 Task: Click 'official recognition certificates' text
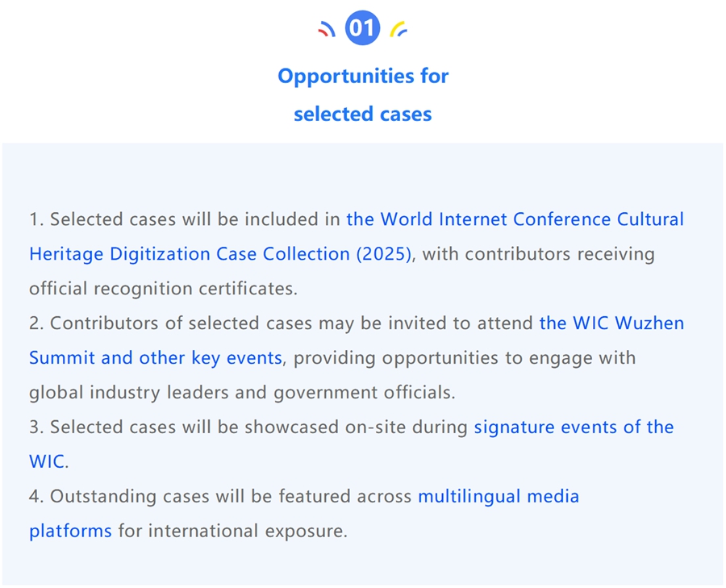(163, 289)
